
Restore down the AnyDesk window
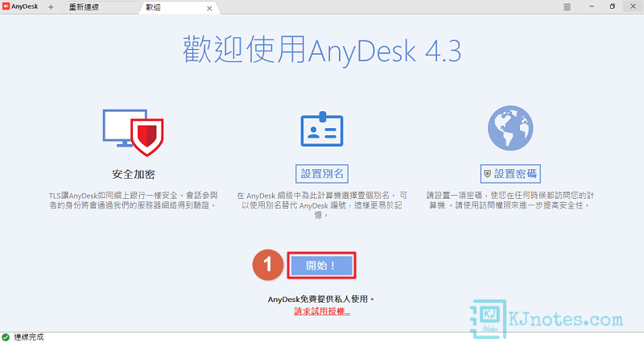612,6
